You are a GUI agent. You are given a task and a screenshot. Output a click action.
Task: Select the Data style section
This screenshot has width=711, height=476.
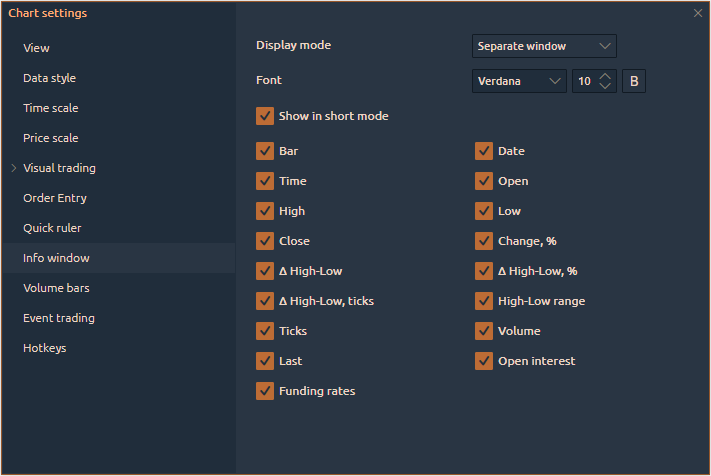50,78
